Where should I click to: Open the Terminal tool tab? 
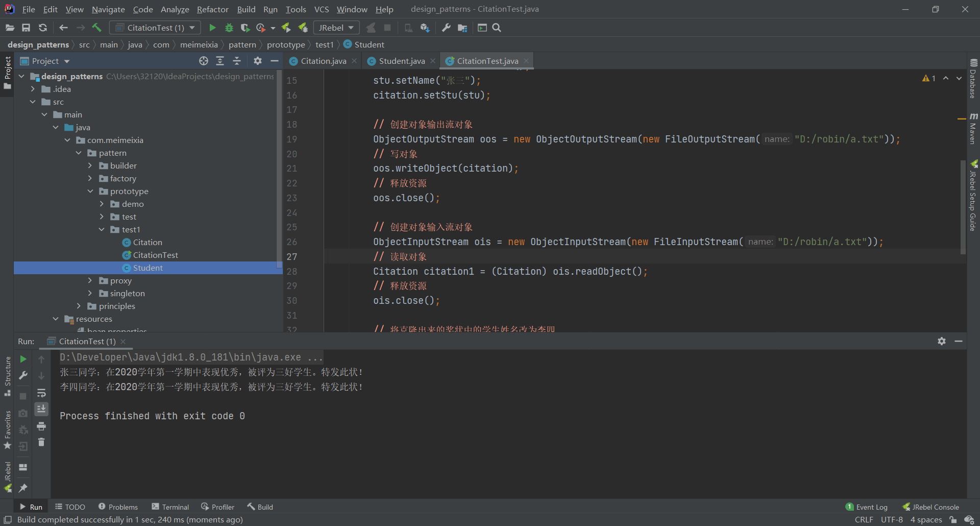pyautogui.click(x=170, y=507)
